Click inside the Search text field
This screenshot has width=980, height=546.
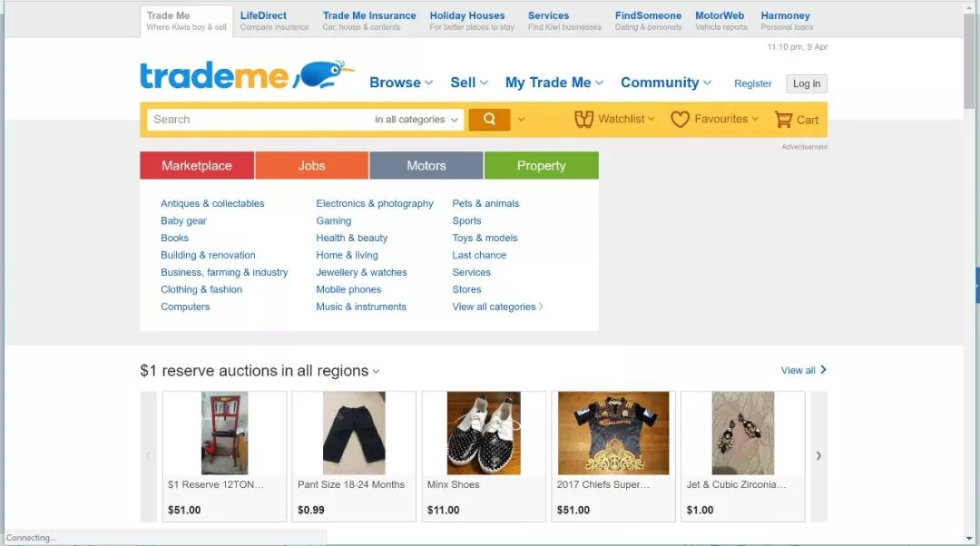click(x=260, y=120)
